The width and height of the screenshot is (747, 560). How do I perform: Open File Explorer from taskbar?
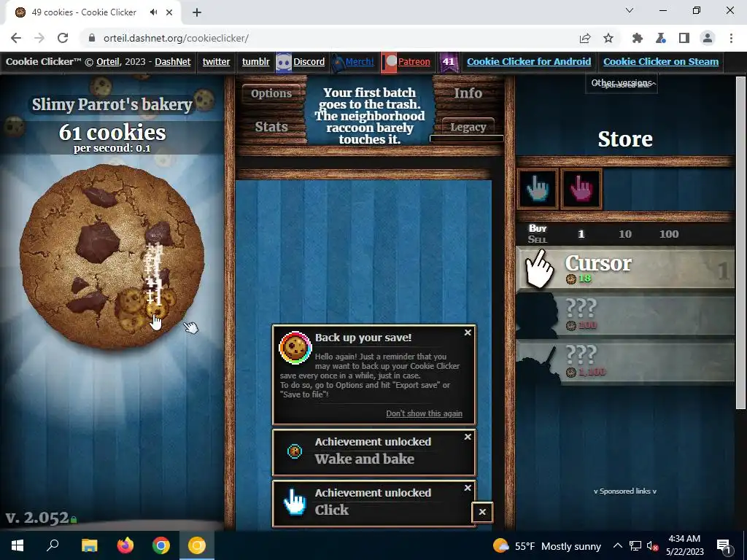click(89, 545)
